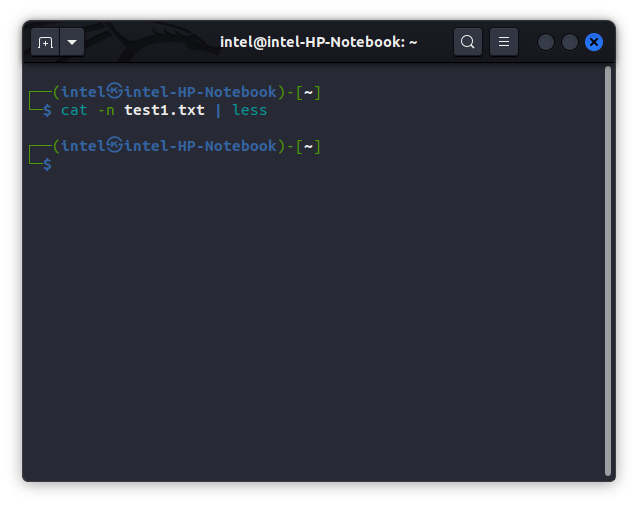Open a new terminal tab
Viewport: 638px width, 506px height.
45,42
